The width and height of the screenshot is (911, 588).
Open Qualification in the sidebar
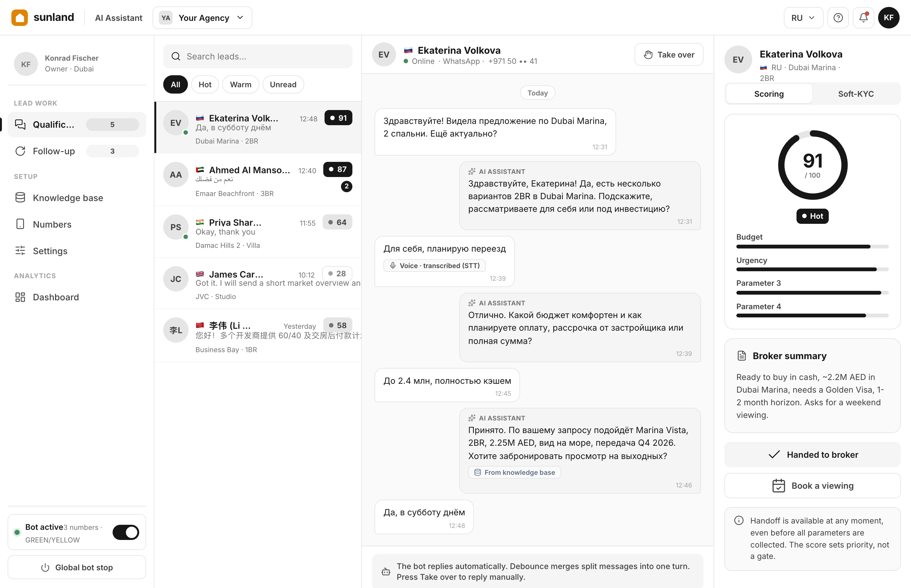tap(77, 125)
